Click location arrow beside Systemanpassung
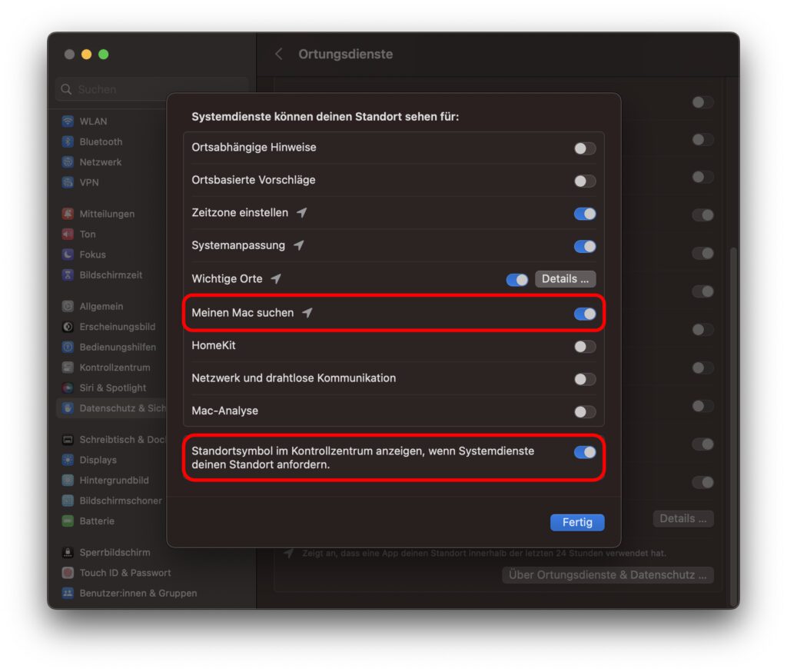This screenshot has height=672, width=787. click(x=299, y=245)
